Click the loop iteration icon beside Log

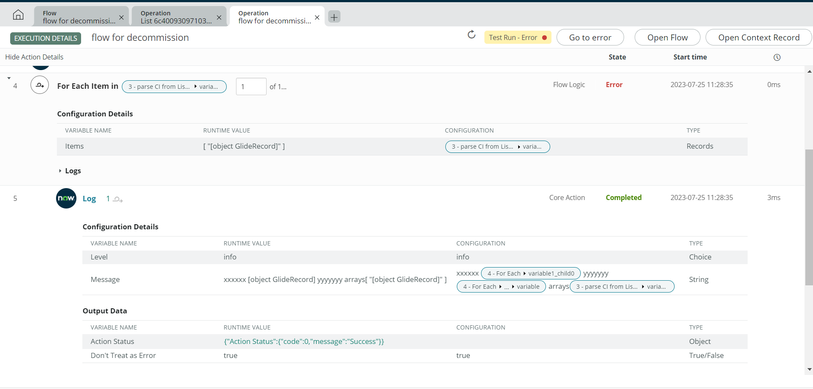coord(118,199)
